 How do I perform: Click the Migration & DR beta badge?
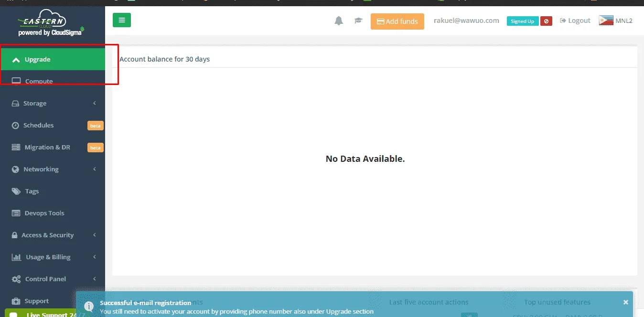pyautogui.click(x=96, y=148)
